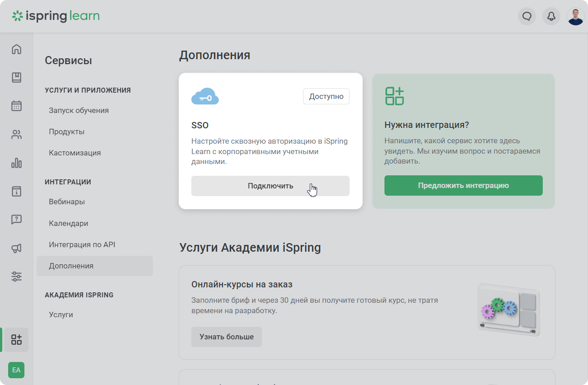This screenshot has height=385, width=588.
Task: Open the chat messages icon
Action: [527, 16]
